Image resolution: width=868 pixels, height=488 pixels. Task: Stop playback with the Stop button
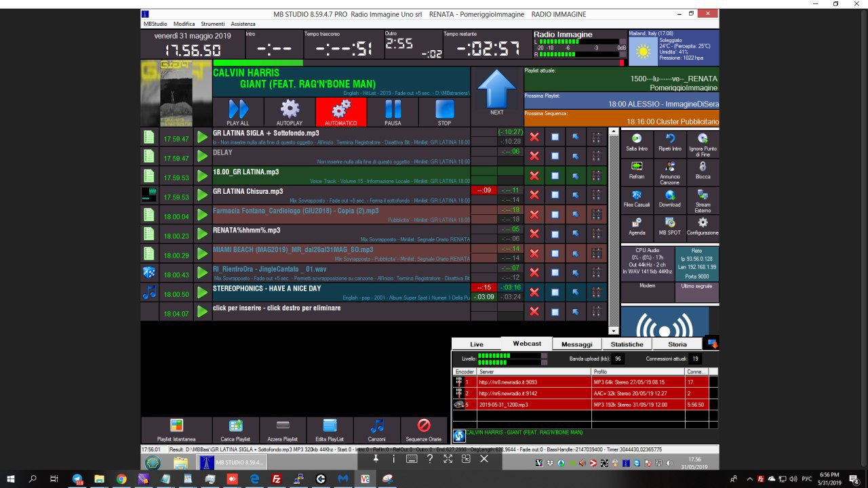pyautogui.click(x=444, y=112)
